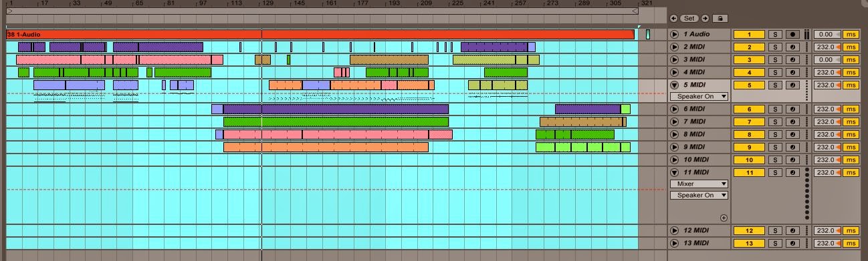Click the next locator arrow icon
Screen dimensions: 868x261
click(x=705, y=19)
